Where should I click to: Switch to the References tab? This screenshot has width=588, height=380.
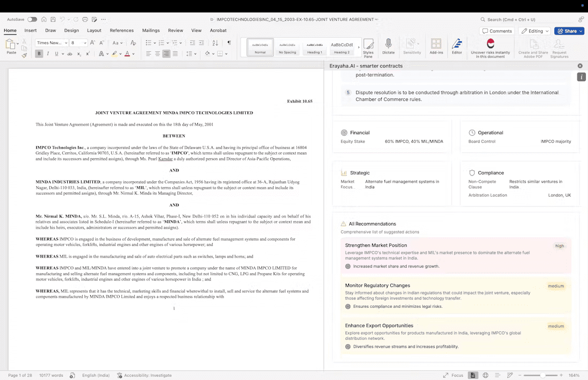click(x=121, y=30)
